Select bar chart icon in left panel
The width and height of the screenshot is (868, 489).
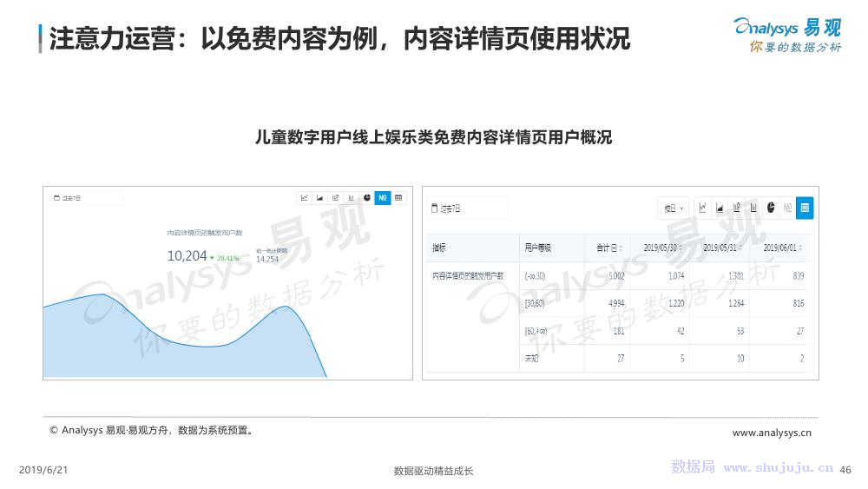pos(351,198)
